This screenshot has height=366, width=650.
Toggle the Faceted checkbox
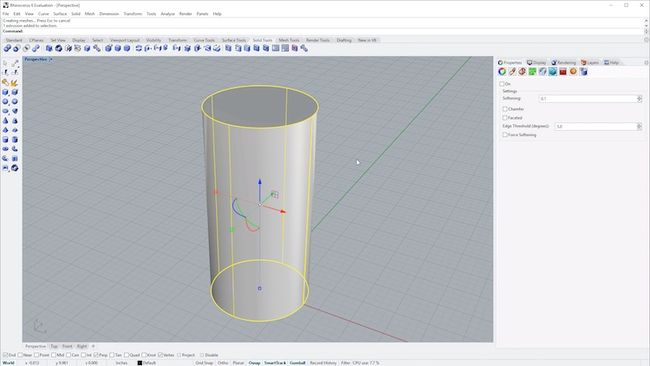pyautogui.click(x=505, y=118)
